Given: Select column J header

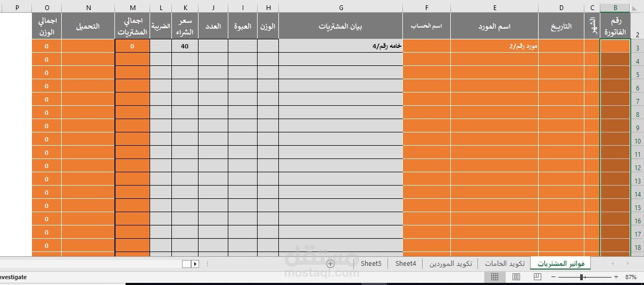Looking at the screenshot, I should tap(213, 8).
